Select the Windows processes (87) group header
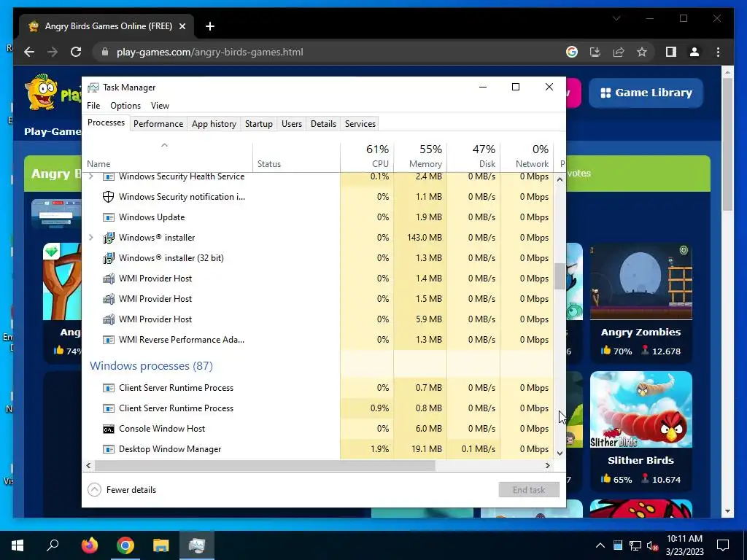The width and height of the screenshot is (747, 560). (x=152, y=366)
